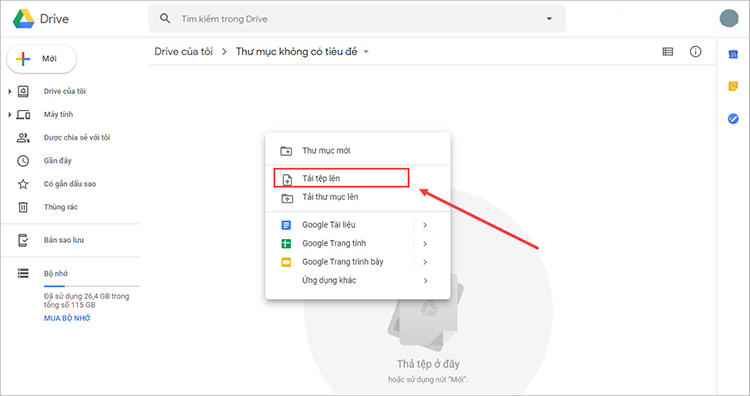Click the 'Bộ nhớ' storage icon
The width and height of the screenshot is (750, 396).
[23, 273]
